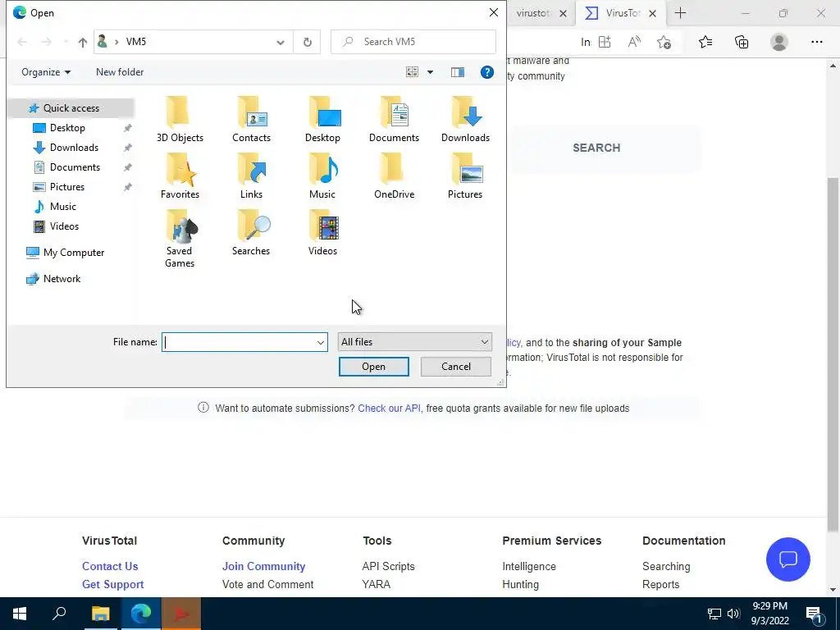
Task: Open the Organize menu
Action: pos(46,72)
